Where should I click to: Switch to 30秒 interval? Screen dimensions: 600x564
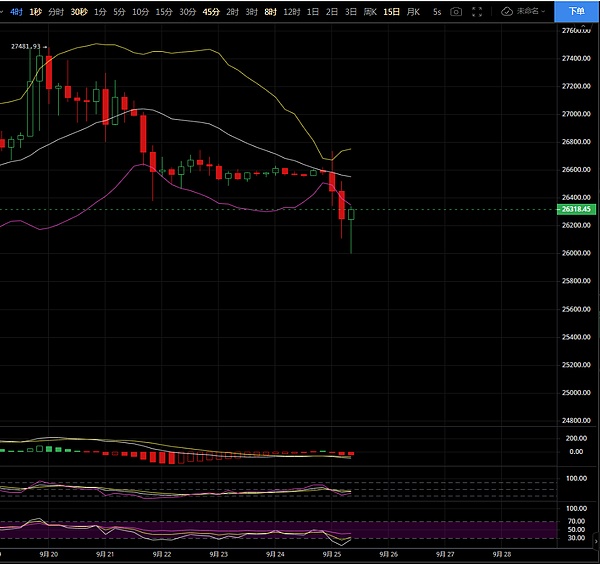pyautogui.click(x=79, y=11)
